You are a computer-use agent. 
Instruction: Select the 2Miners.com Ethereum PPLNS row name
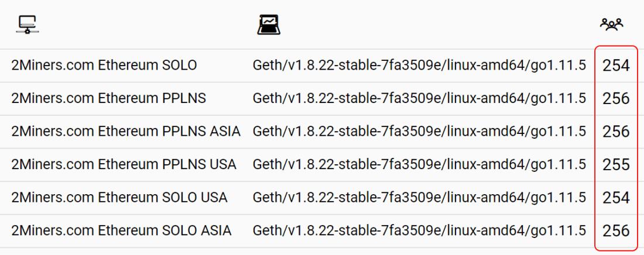(108, 99)
